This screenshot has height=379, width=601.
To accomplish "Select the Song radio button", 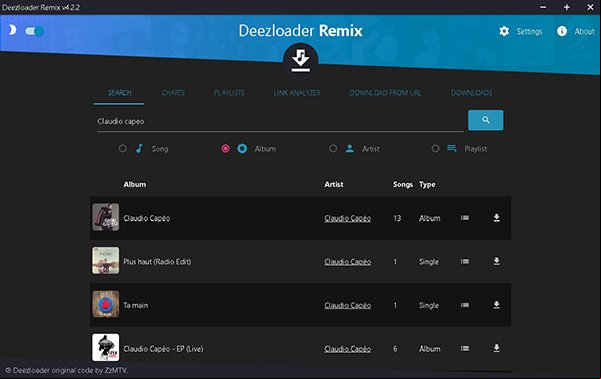I will pos(123,148).
